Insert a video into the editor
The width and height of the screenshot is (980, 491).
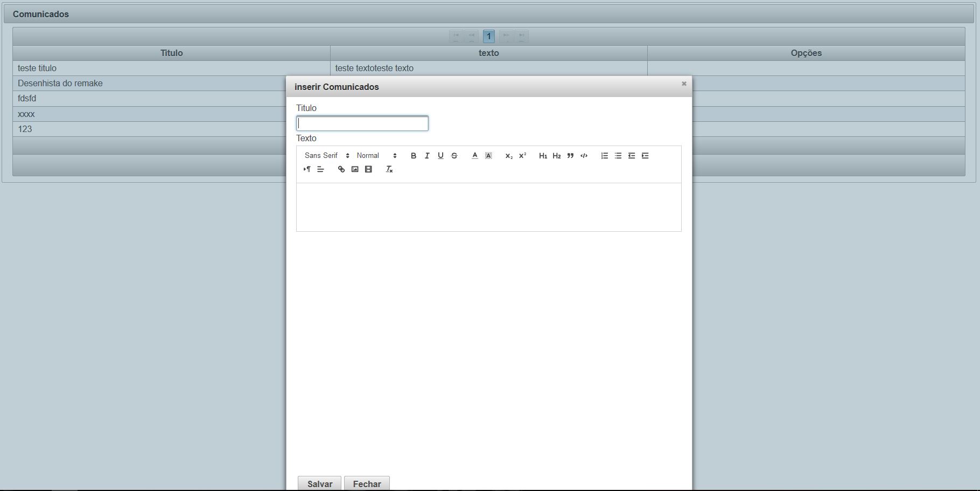tap(368, 169)
